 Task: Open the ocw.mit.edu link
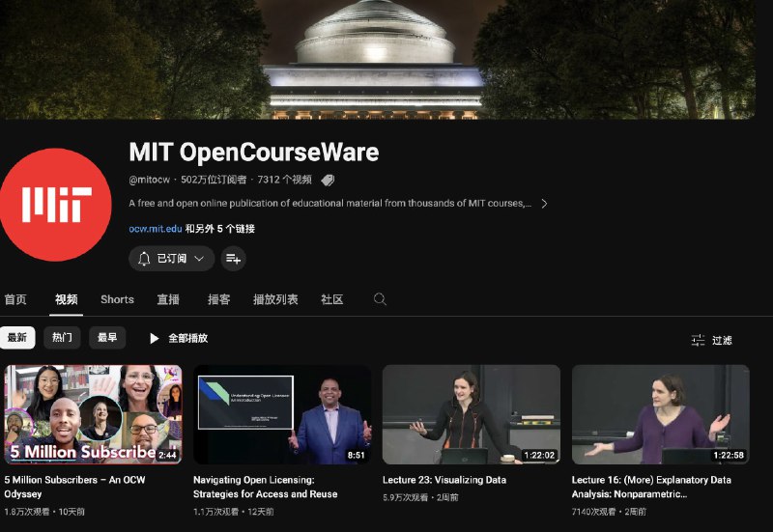pyautogui.click(x=156, y=229)
